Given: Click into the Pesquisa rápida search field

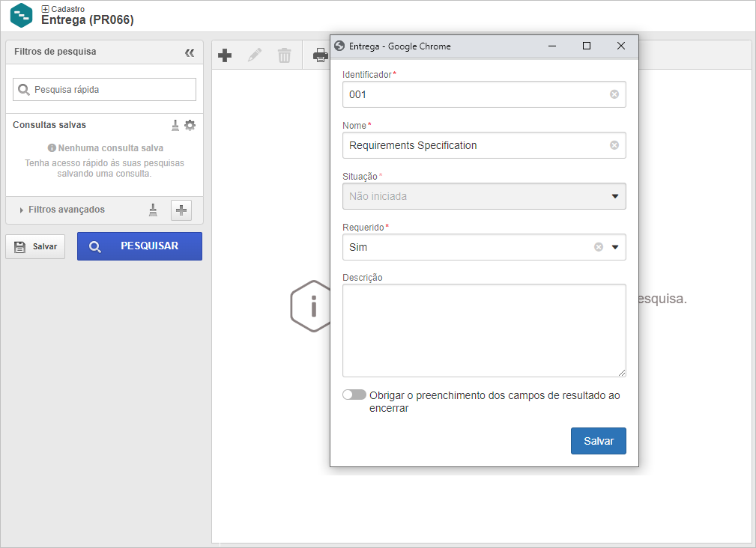Looking at the screenshot, I should click(x=105, y=90).
